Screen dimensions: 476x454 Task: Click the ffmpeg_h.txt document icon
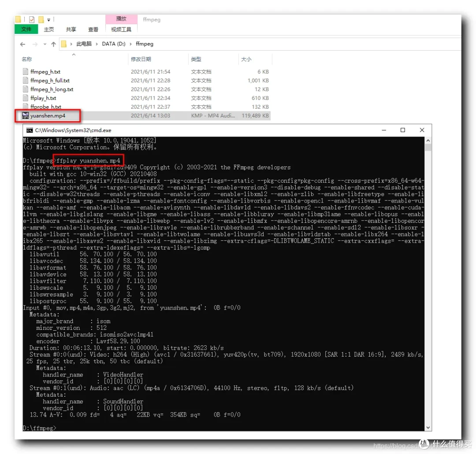pyautogui.click(x=26, y=72)
